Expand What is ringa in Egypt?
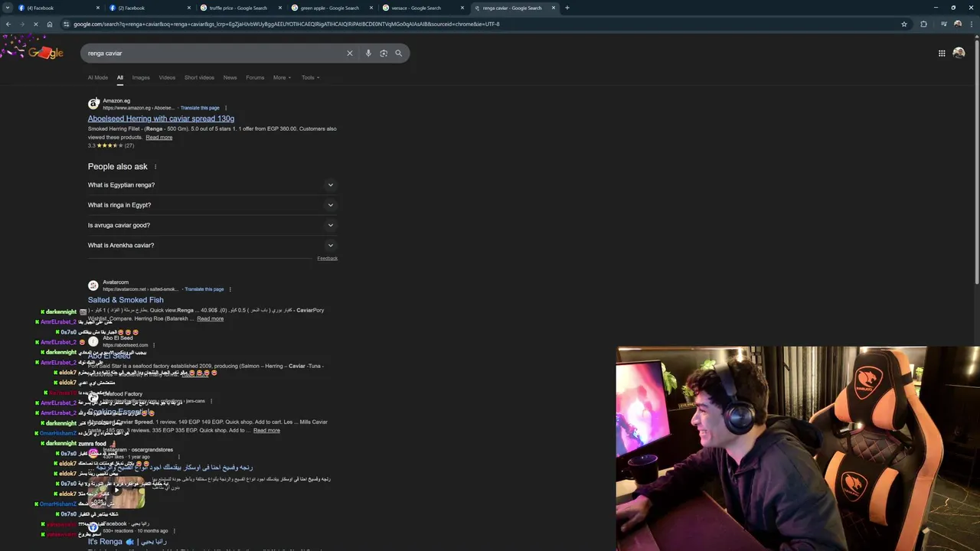 point(212,205)
